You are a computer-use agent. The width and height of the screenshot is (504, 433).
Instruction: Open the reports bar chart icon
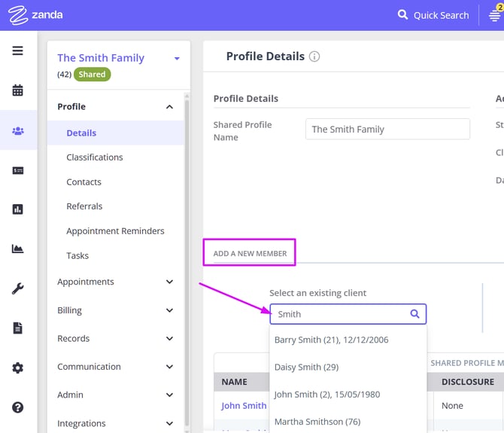17,209
